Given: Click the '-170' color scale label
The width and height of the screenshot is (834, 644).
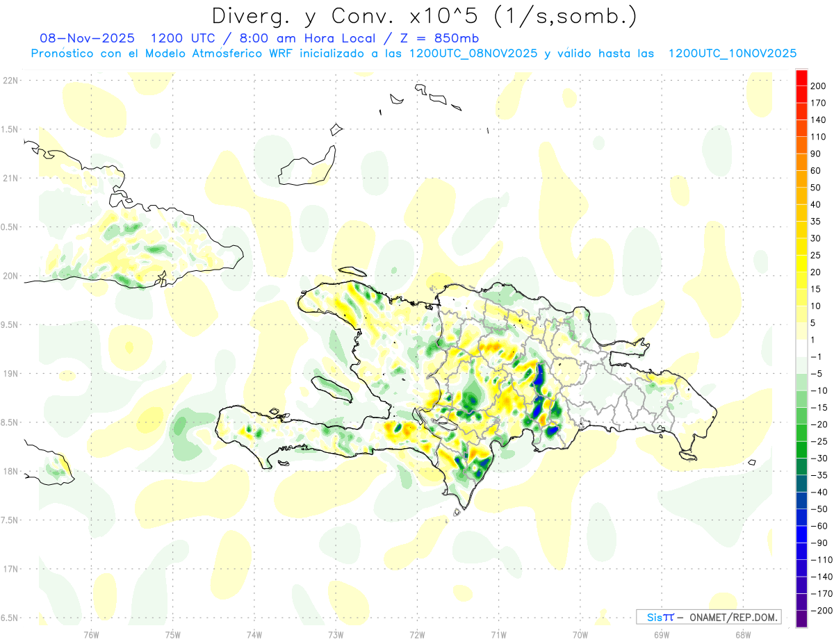Looking at the screenshot, I should point(821,594).
